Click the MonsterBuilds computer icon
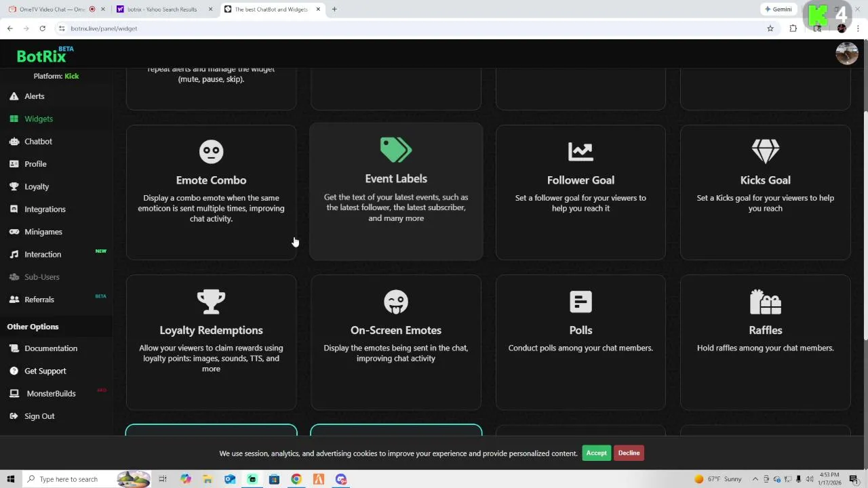The width and height of the screenshot is (868, 488). tap(14, 394)
